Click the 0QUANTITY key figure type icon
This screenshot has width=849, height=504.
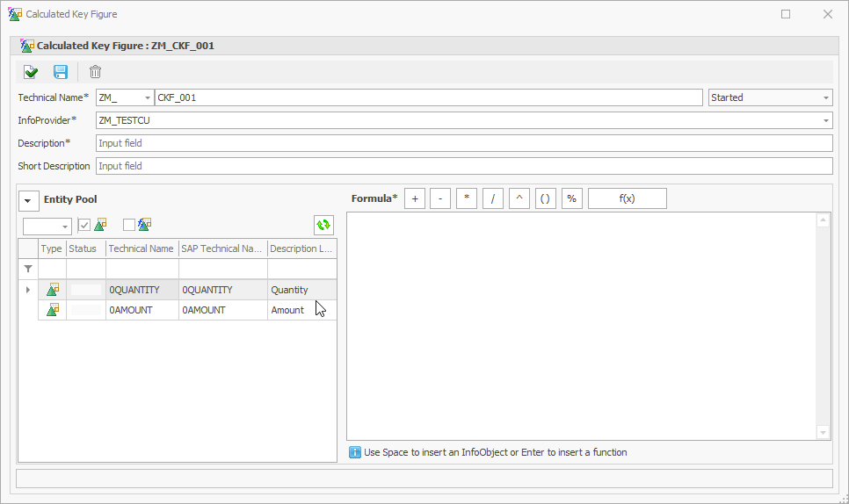[x=53, y=290]
